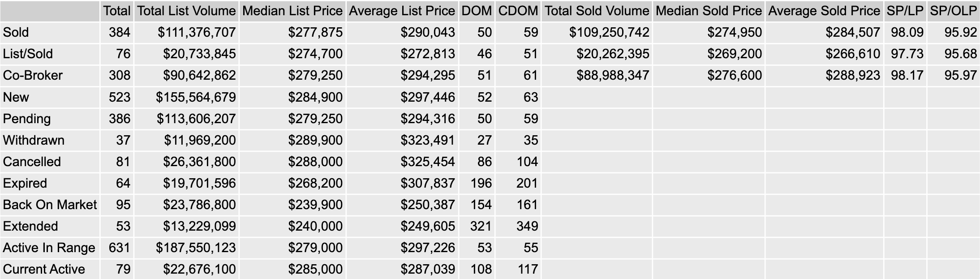Click the Current Active row label
Image resolution: width=980 pixels, height=279 pixels.
[44, 269]
